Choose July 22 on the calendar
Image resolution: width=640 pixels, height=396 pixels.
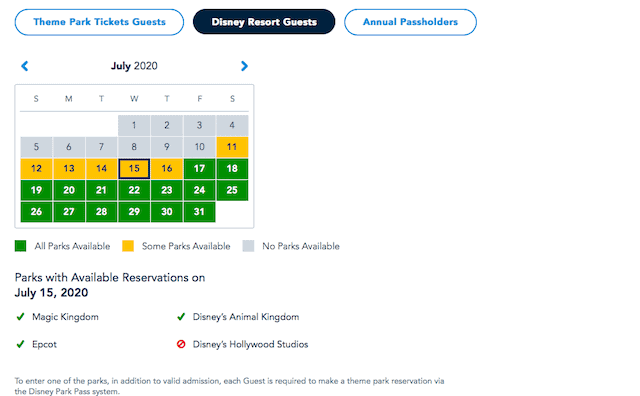pos(134,190)
